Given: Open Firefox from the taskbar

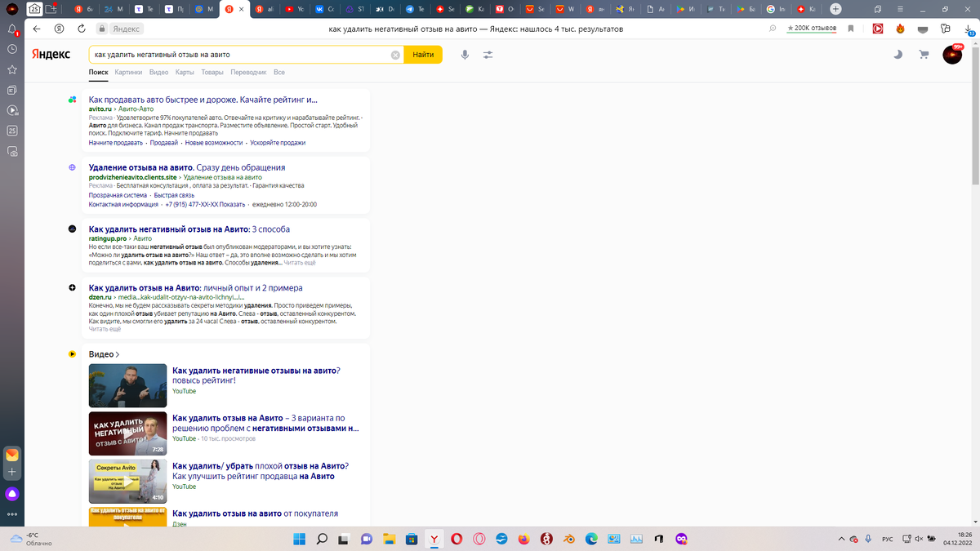Looking at the screenshot, I should point(523,539).
